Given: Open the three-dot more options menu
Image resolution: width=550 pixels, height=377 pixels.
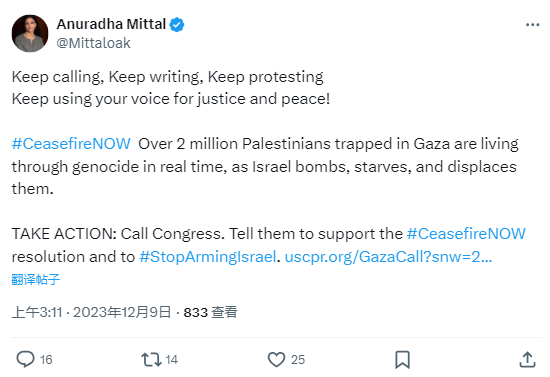Looking at the screenshot, I should point(532,25).
